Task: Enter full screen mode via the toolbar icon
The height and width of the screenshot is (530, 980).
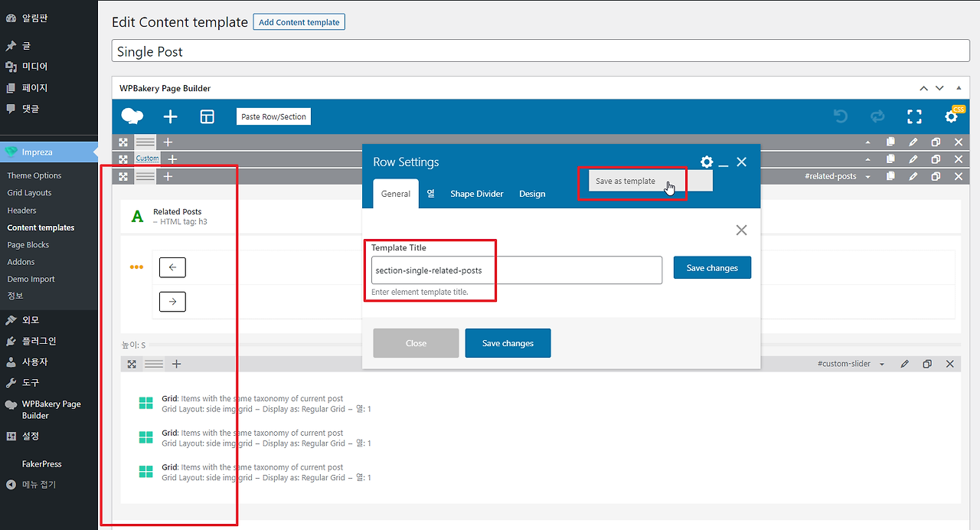Action: (x=914, y=116)
